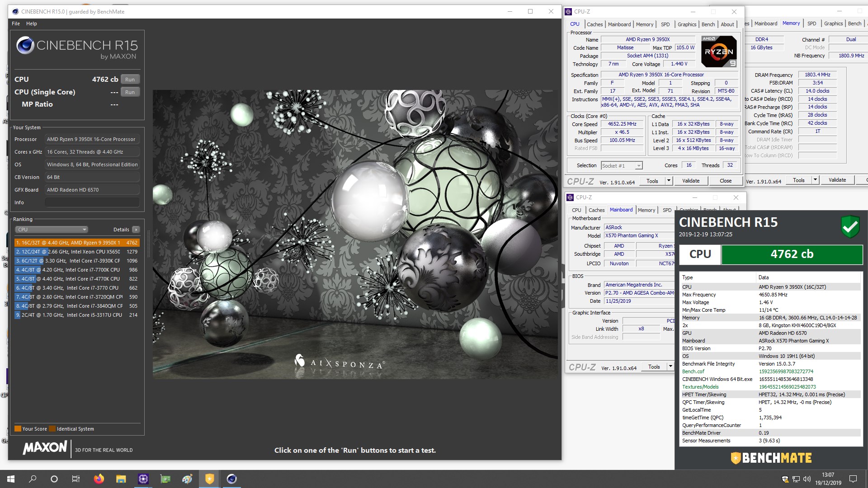Screen dimensions: 868x488
Task: Click the CPU-Z CPU window title icon
Action: coord(569,12)
